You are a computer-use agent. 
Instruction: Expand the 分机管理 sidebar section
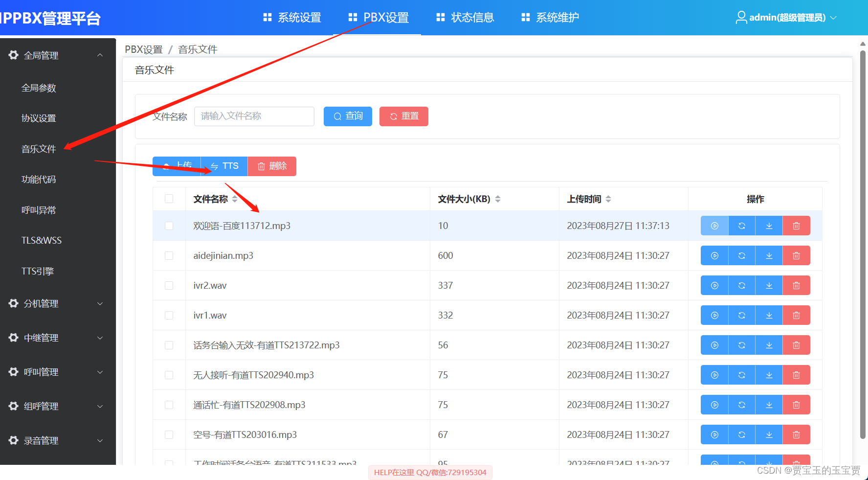click(58, 303)
